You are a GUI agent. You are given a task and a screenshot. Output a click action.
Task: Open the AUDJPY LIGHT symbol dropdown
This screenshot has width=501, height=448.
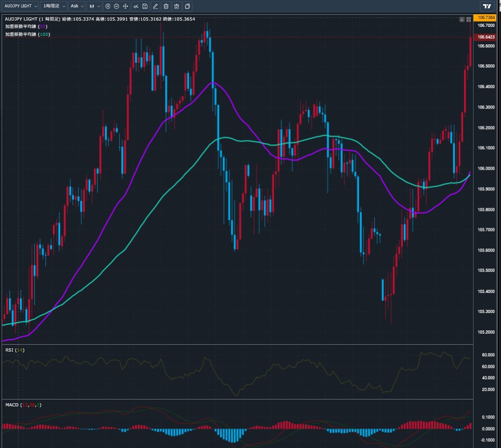click(x=21, y=6)
